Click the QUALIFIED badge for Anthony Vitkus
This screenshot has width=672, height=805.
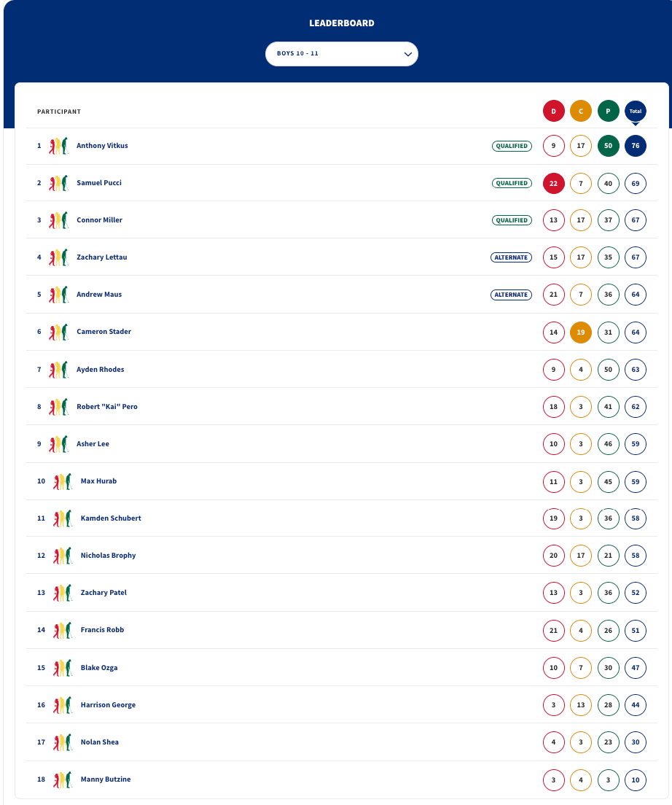click(512, 146)
